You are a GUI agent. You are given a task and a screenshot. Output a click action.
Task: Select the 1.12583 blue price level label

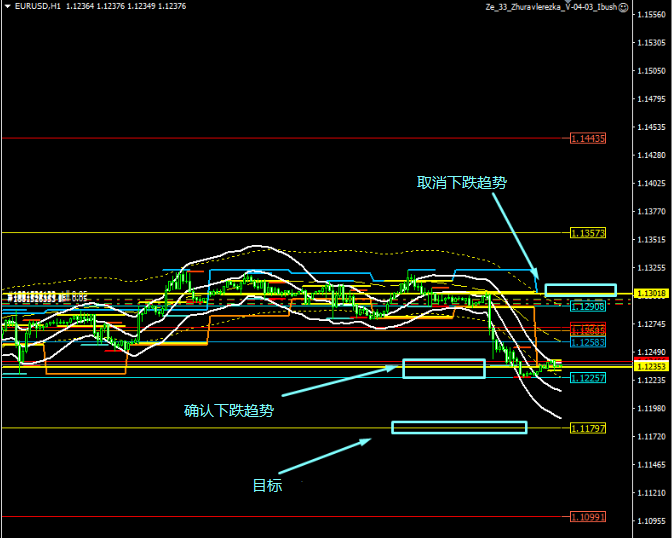tap(588, 342)
